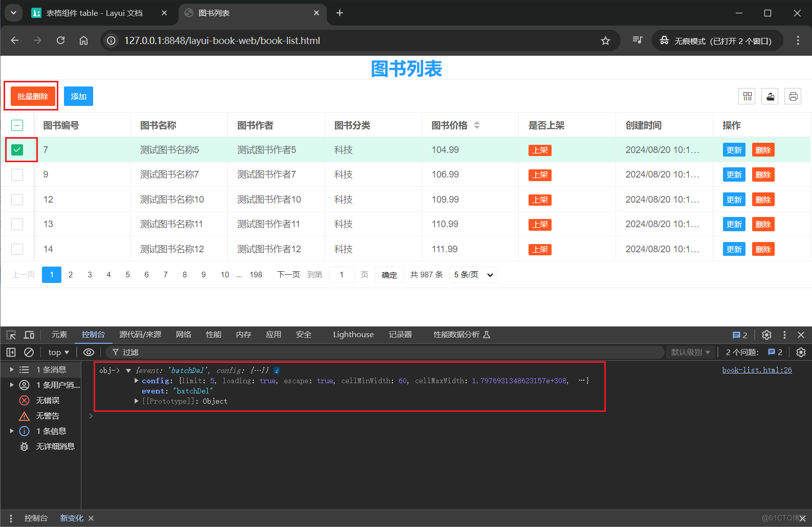The height and width of the screenshot is (527, 812).
Task: Expand the [[Prototype]] entry
Action: [x=137, y=401]
